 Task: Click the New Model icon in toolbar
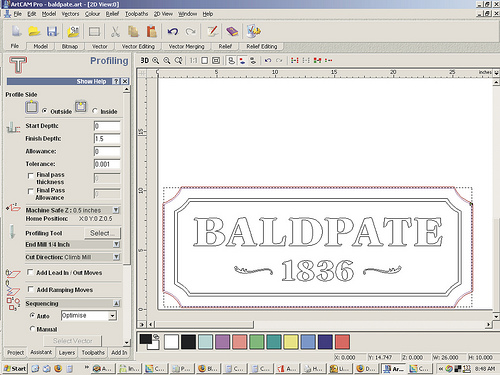click(x=16, y=31)
